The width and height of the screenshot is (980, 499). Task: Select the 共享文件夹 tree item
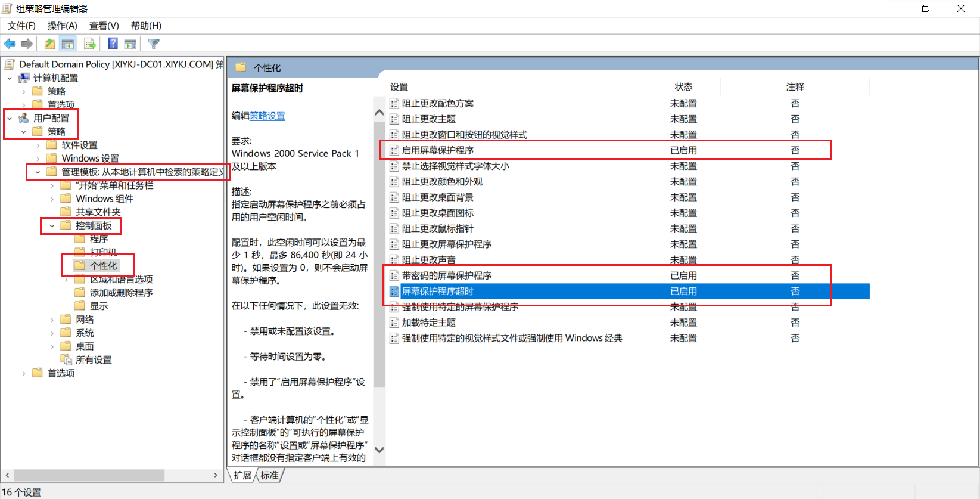click(x=98, y=212)
